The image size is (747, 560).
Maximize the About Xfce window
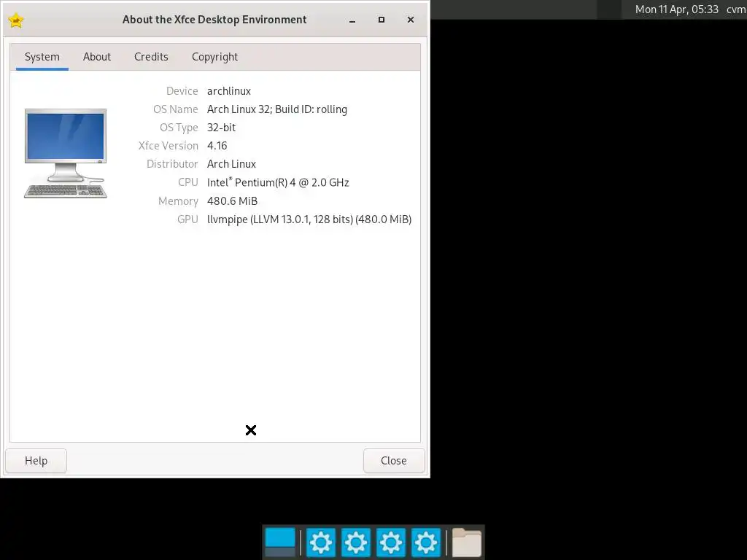tap(381, 20)
